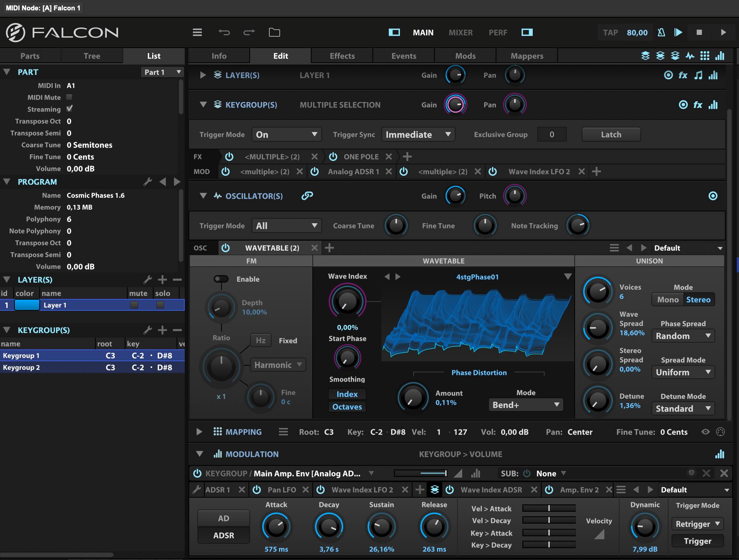This screenshot has height=560, width=739.
Task: Open the Mods tab
Action: point(465,56)
